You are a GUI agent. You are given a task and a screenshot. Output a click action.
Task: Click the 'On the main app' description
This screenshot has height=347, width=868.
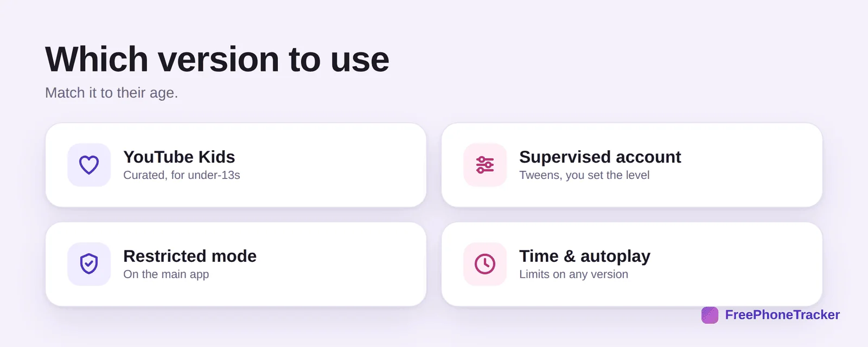point(166,274)
